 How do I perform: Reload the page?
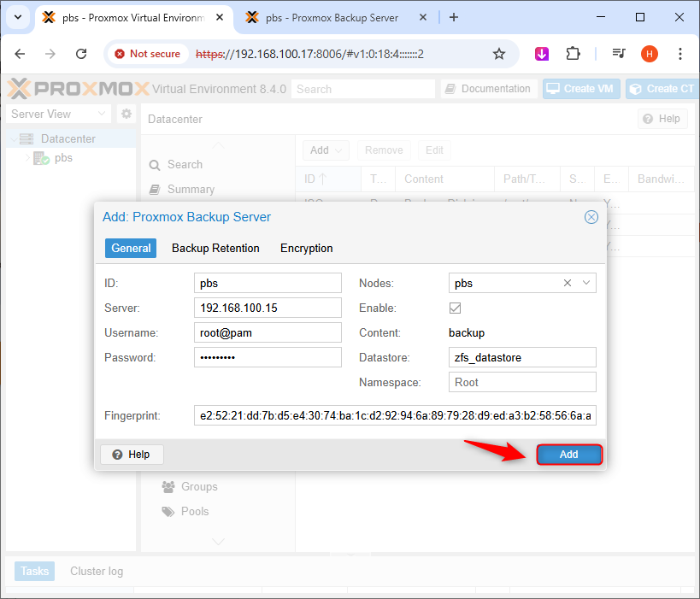[81, 54]
